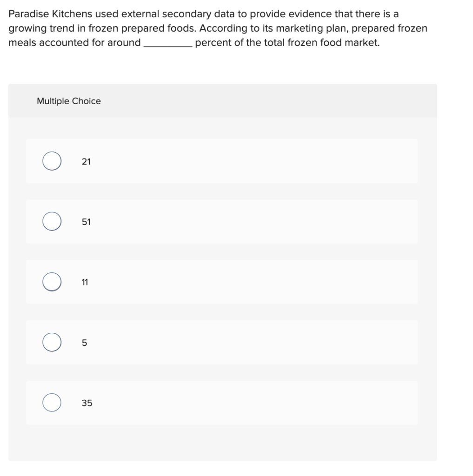473x476 pixels.
Task: Click the answer row containing 35
Action: click(222, 403)
